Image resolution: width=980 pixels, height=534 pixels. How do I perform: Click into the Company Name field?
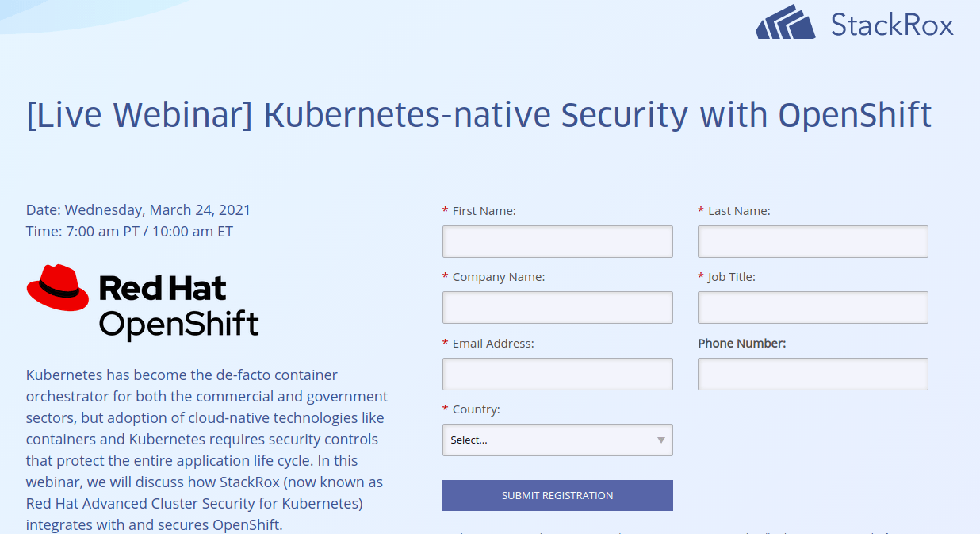coord(557,307)
